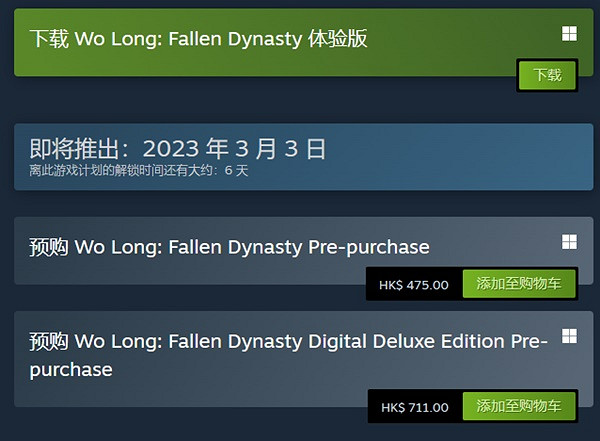
Task: Click the 2023 年 3 月 3 日 release date
Action: (x=235, y=149)
